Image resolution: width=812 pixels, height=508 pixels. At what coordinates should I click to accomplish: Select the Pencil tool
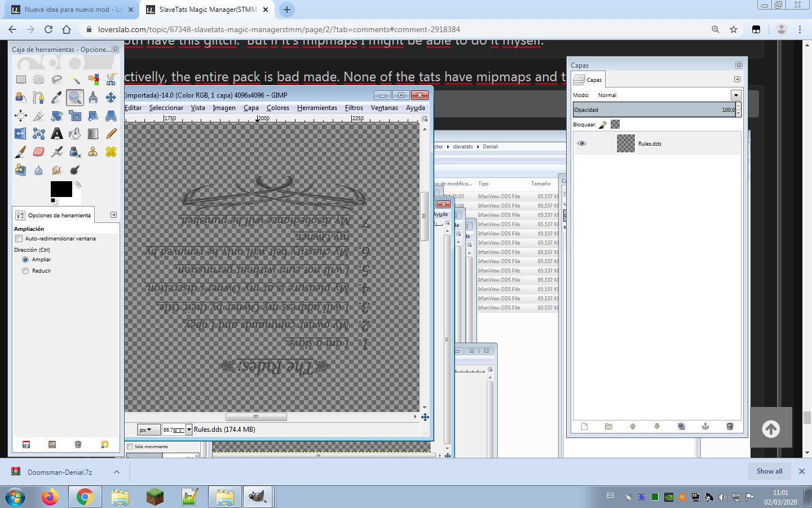point(111,134)
